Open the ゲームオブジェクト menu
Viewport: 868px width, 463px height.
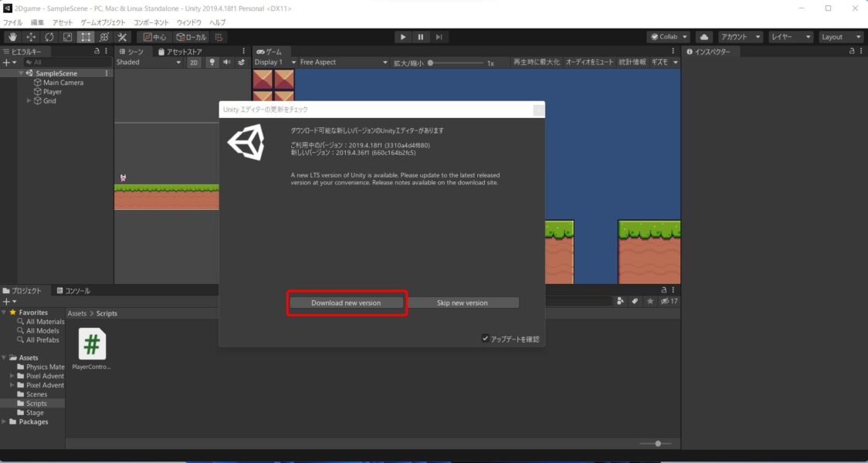click(x=104, y=22)
